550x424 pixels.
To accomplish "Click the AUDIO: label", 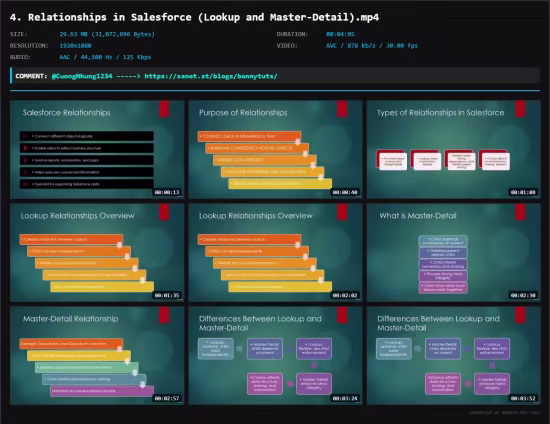I will (x=20, y=57).
